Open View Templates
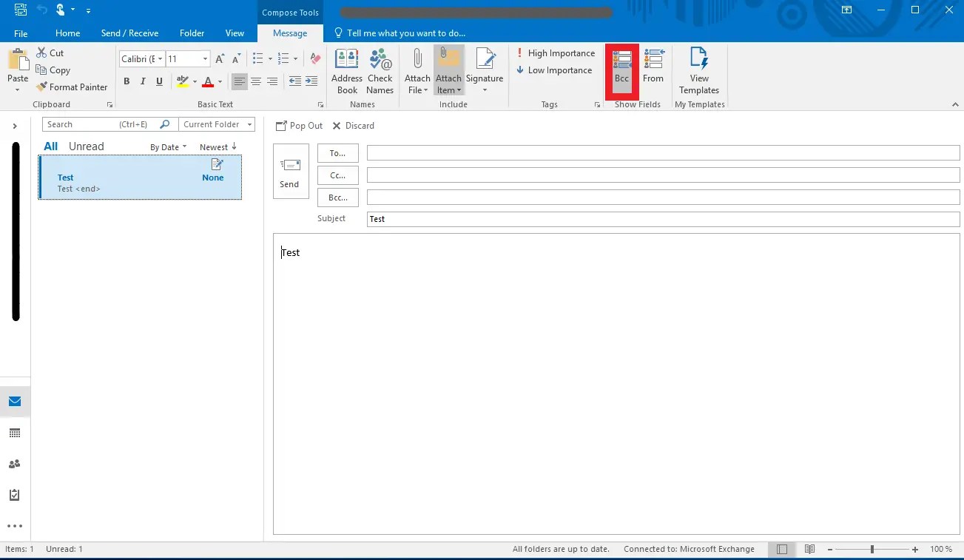The image size is (964, 560). (698, 70)
